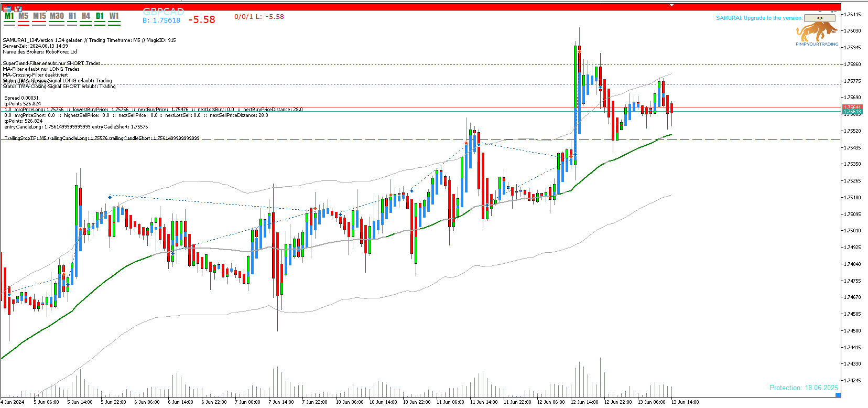Select the H1 timeframe
Viewport: 868px width, 408px height.
[x=72, y=16]
